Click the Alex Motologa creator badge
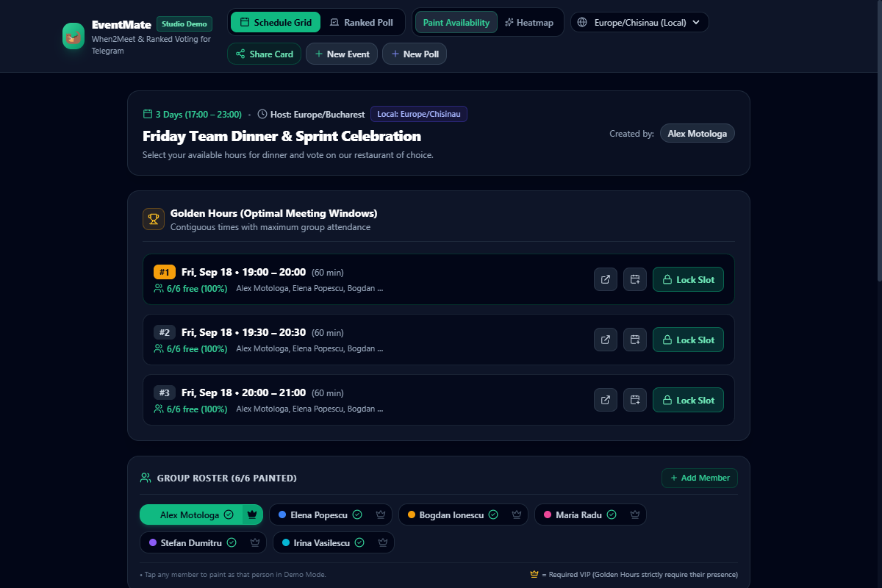 (697, 133)
